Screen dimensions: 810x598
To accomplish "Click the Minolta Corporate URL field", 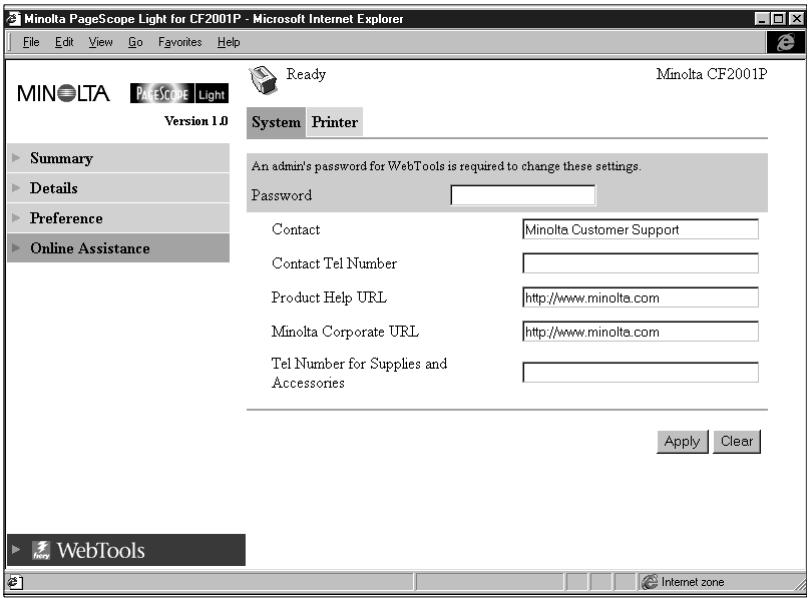I will tap(641, 332).
